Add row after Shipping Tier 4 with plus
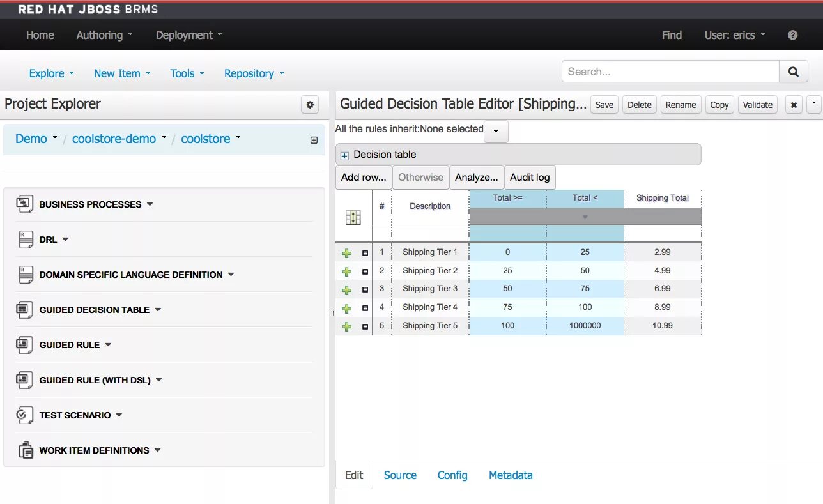Viewport: 823px width, 504px height. (x=347, y=309)
